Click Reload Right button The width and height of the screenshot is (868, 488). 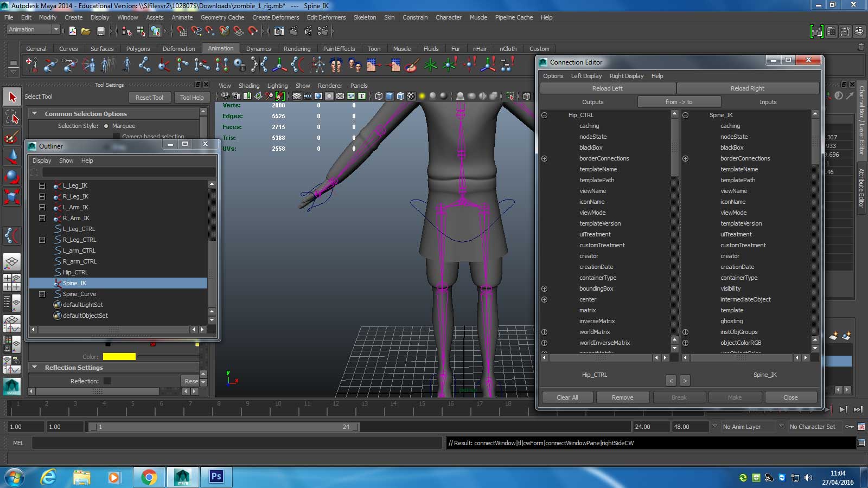tap(748, 88)
